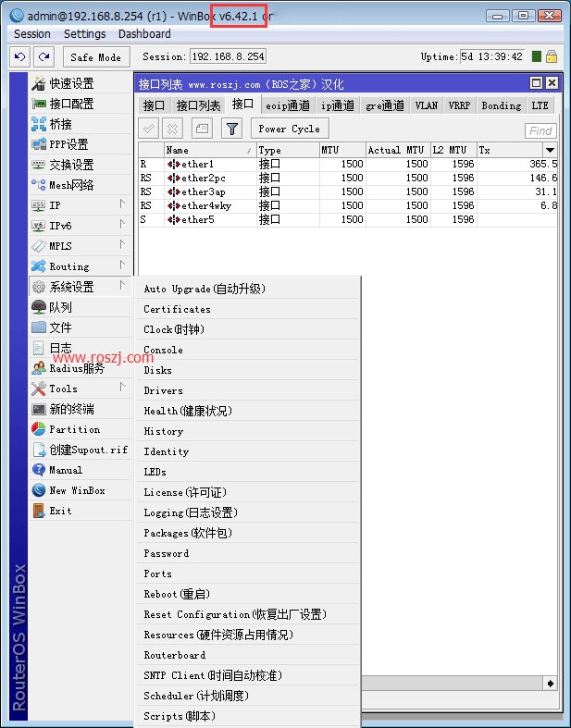Select the ether2pc row
Image resolution: width=571 pixels, height=728 pixels.
click(348, 179)
